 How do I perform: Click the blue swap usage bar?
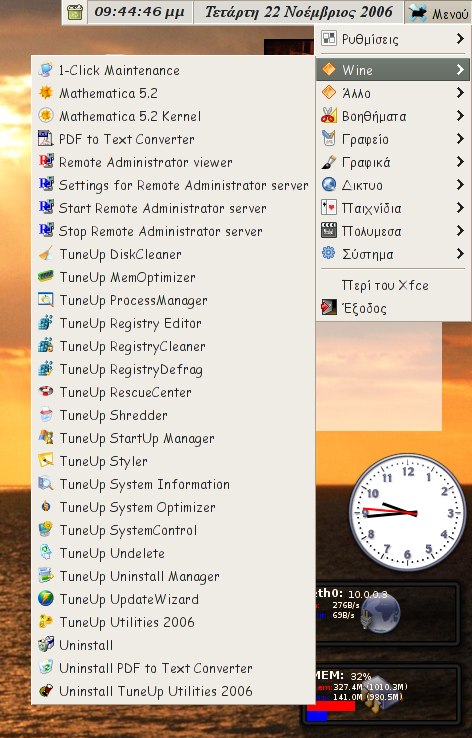pos(317,715)
